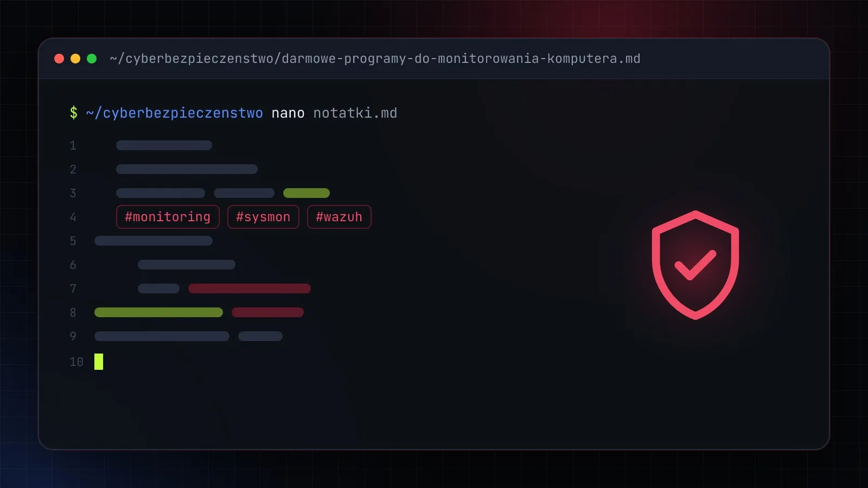868x488 pixels.
Task: Select the #sysmon tag
Action: 263,217
